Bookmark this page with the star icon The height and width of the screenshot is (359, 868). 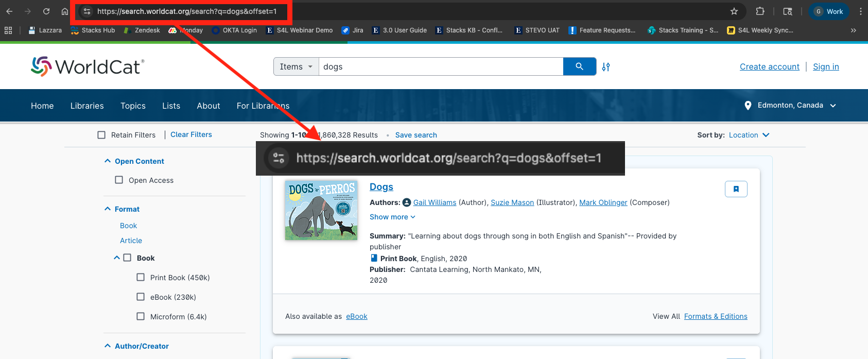point(734,11)
